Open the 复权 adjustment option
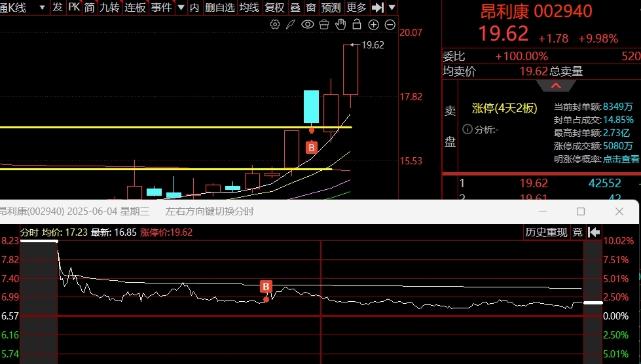This screenshot has height=364, width=641. pos(274,7)
